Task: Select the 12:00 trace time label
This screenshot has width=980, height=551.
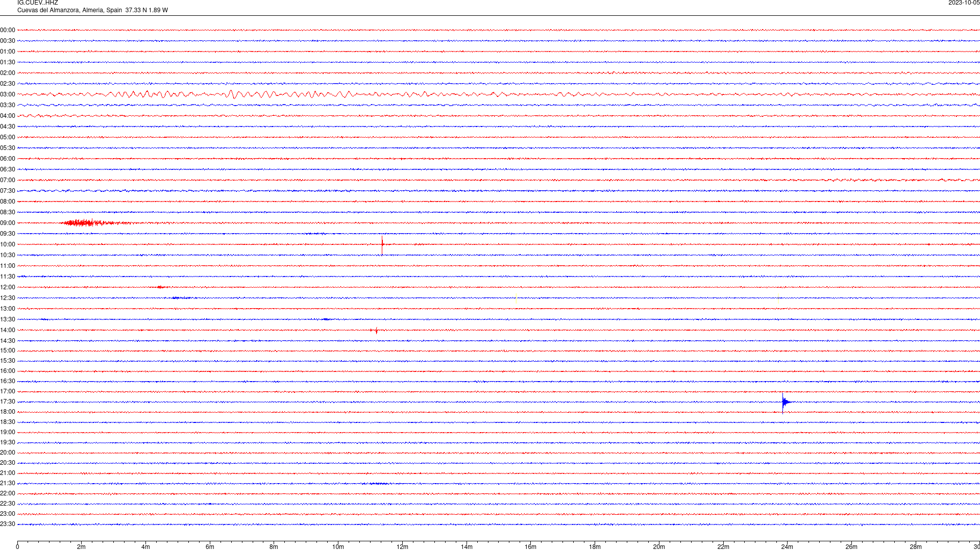Action: click(x=8, y=287)
